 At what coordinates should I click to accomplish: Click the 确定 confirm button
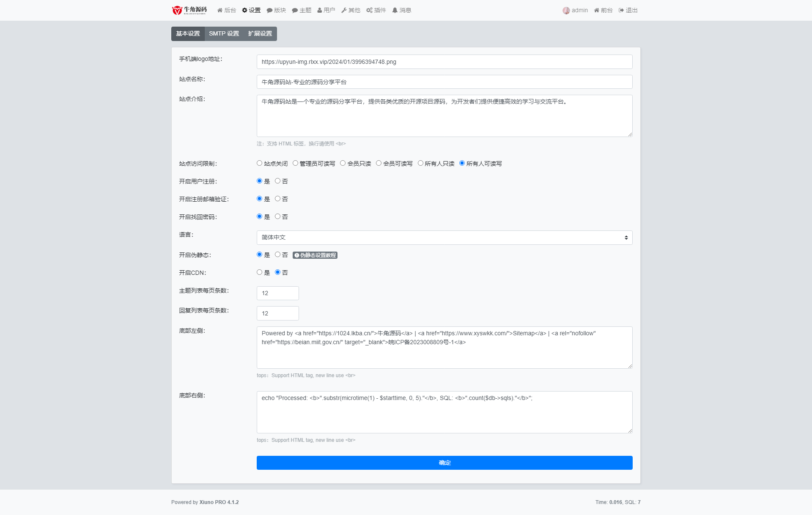[x=444, y=463]
